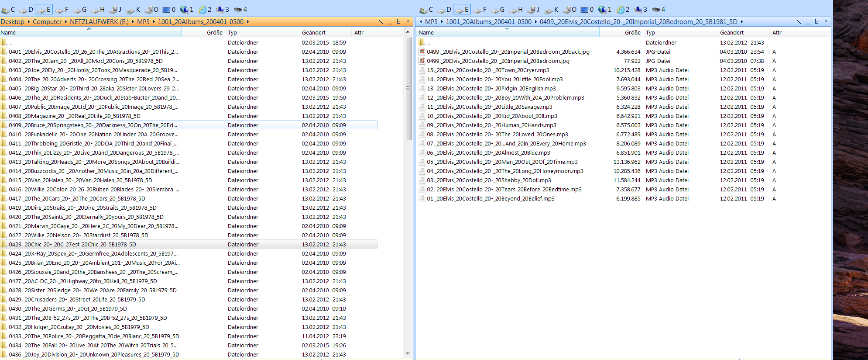This screenshot has height=360, width=868.
Task: Select folder 0409._20Bruce_20Springsteen
Action: tap(189, 125)
